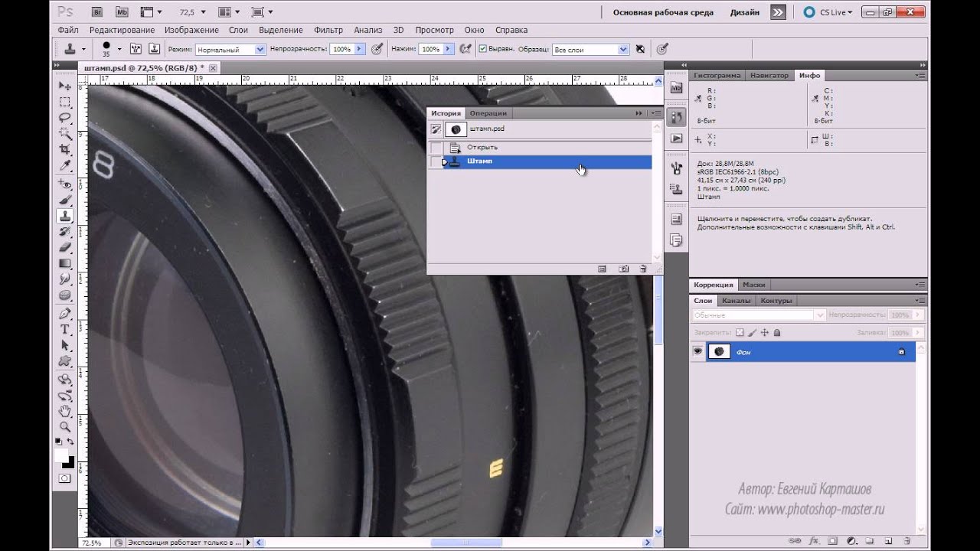Launch Adobe Bridge
This screenshot has height=551, width=980.
pyautogui.click(x=98, y=12)
